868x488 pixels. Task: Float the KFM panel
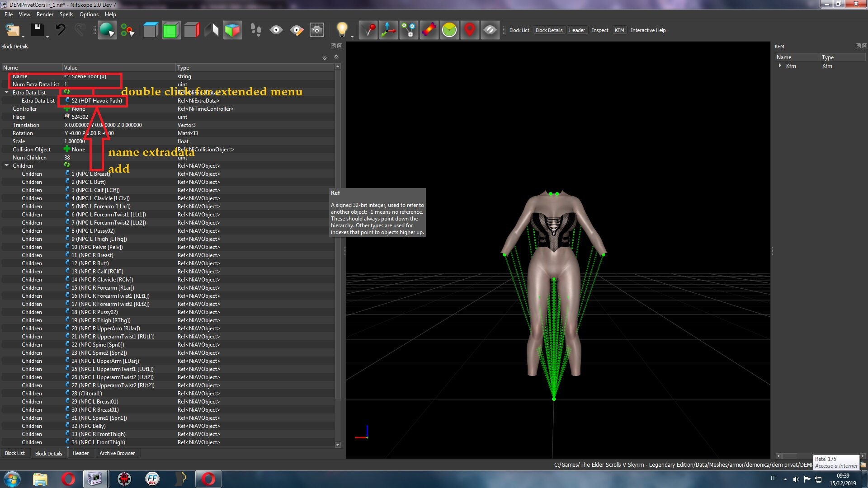(x=858, y=46)
